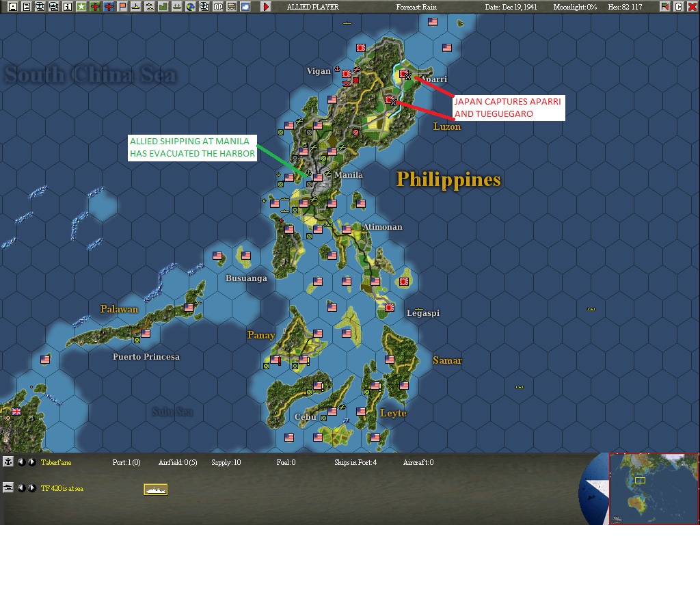Click the 'C' icon at top right
Screen dimensions: 700x614
coord(678,7)
